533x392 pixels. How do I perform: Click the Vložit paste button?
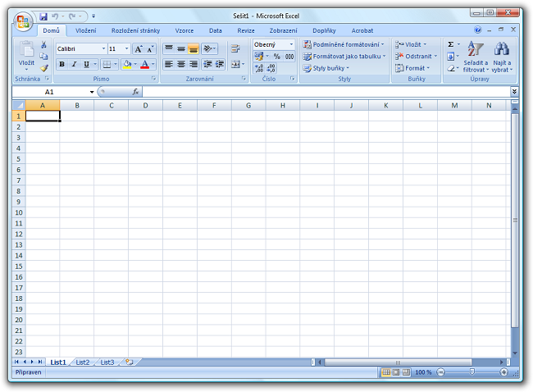[x=26, y=55]
